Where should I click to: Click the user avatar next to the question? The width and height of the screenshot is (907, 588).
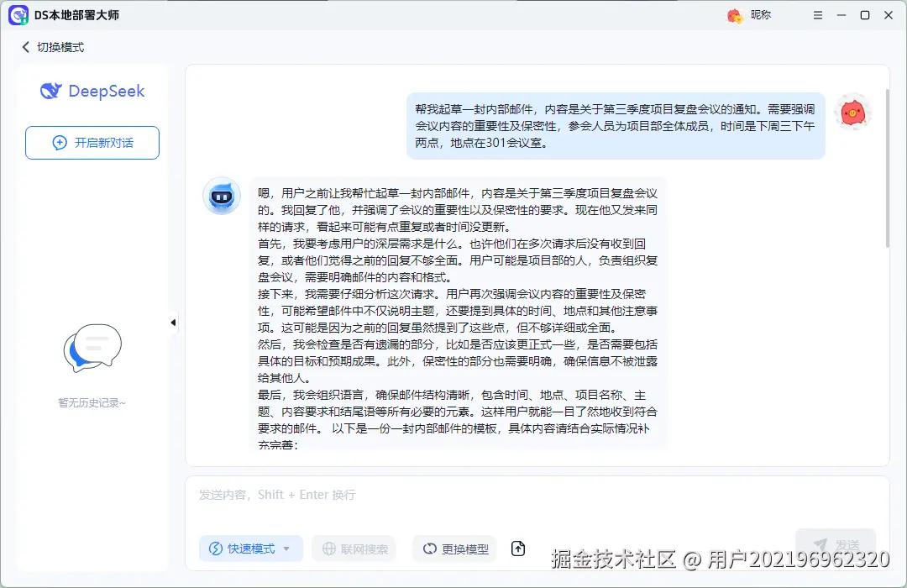[x=852, y=110]
